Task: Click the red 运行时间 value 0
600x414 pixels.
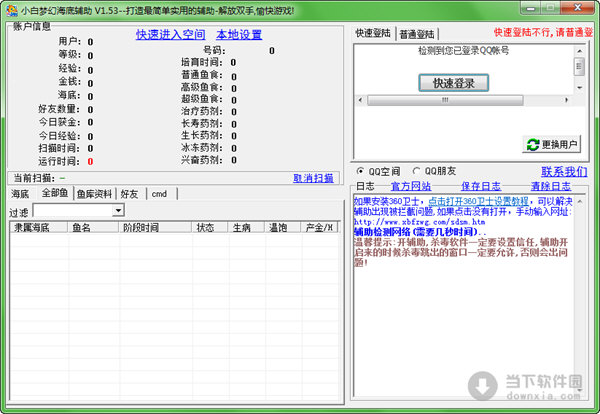Action: (90, 161)
